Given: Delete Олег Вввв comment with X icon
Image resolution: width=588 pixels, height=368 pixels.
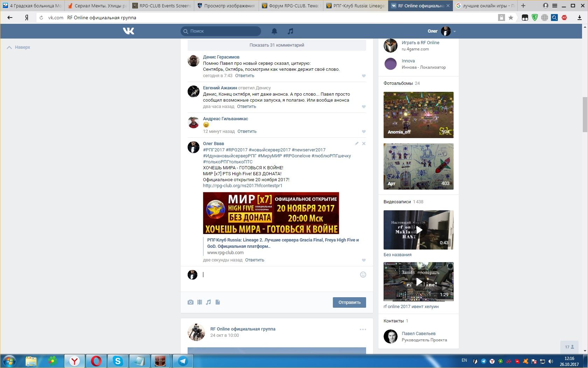Looking at the screenshot, I should pos(364,143).
